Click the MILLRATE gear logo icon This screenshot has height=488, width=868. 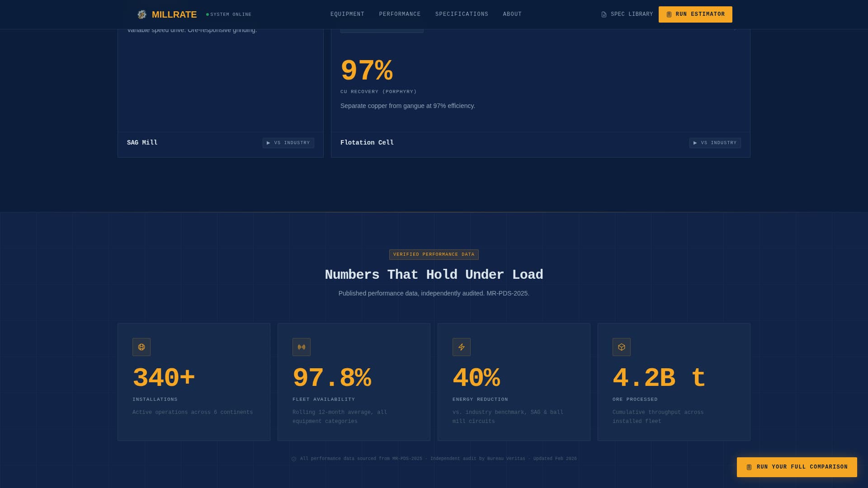point(142,14)
